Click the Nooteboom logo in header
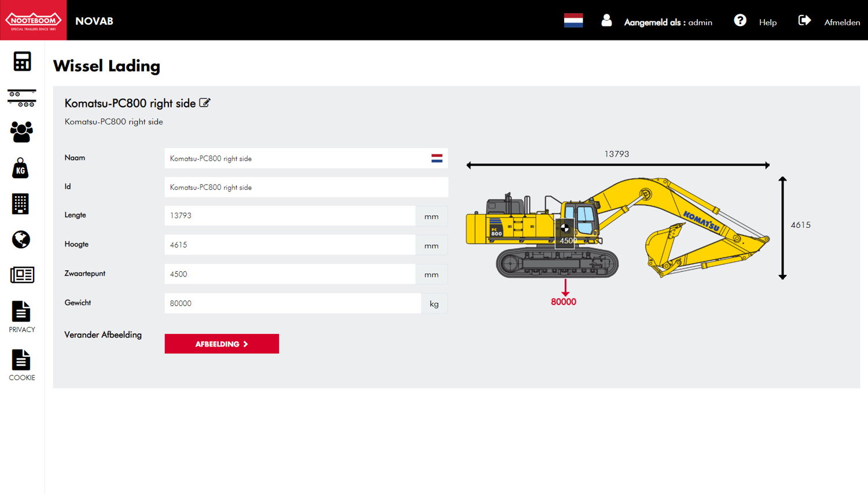Viewport: 868px width, 494px height. pyautogui.click(x=33, y=20)
